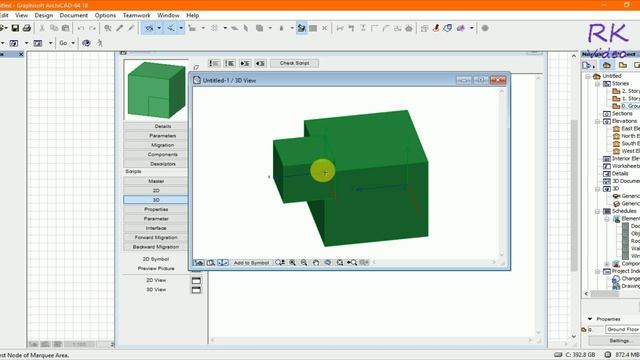Click the Undo arrow icon
This screenshot has height=360, width=640.
pyautogui.click(x=81, y=28)
